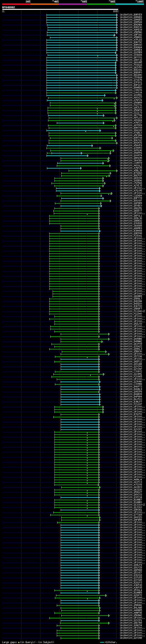This screenshot has height=644, width=146.
Task: Click the label UniRef100_B2GUY3
Action: 131,583
